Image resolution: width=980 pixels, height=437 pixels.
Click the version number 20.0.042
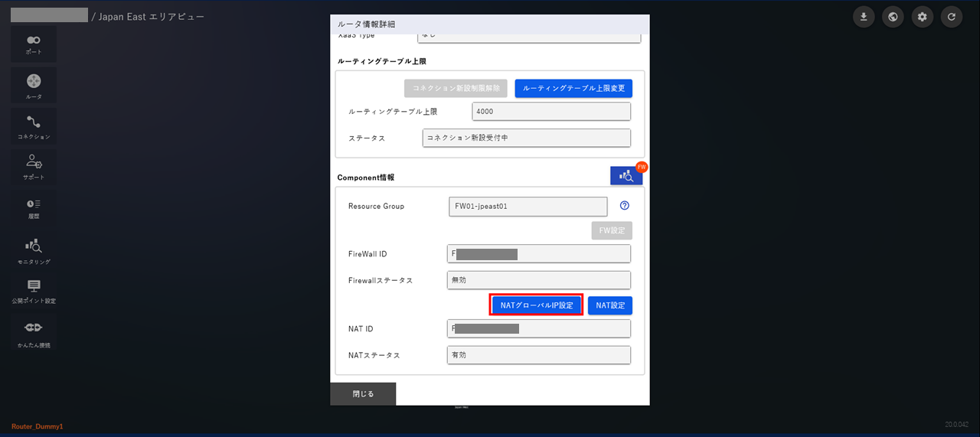pyautogui.click(x=957, y=424)
